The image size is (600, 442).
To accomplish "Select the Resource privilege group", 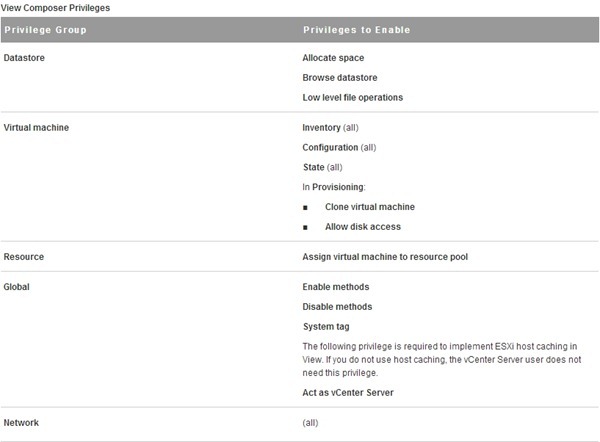I will [24, 257].
